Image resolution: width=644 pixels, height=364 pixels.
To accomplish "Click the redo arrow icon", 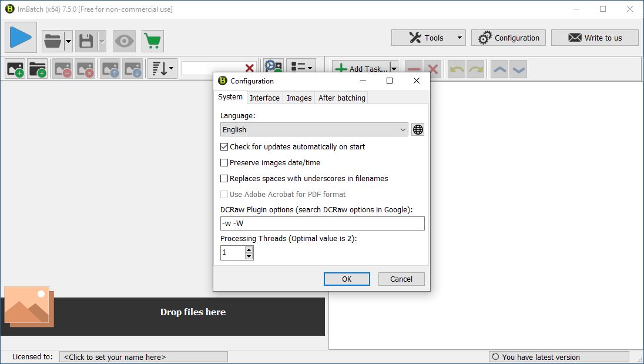I will point(475,69).
